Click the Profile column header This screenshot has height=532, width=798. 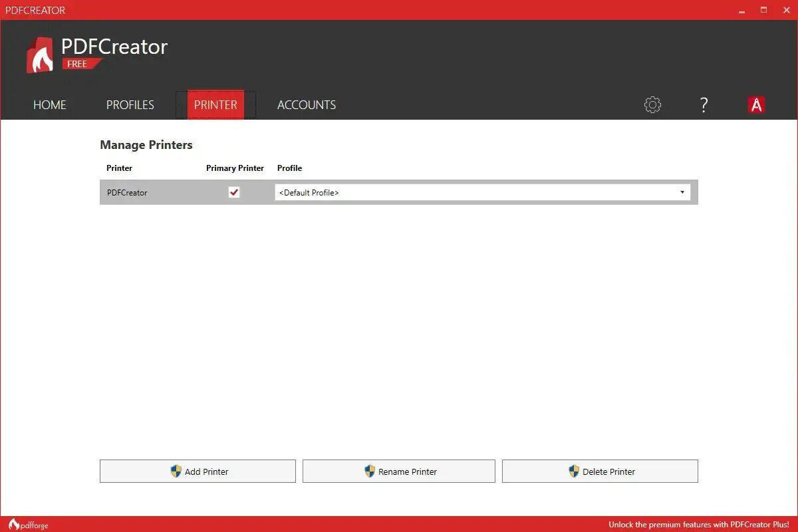click(289, 168)
